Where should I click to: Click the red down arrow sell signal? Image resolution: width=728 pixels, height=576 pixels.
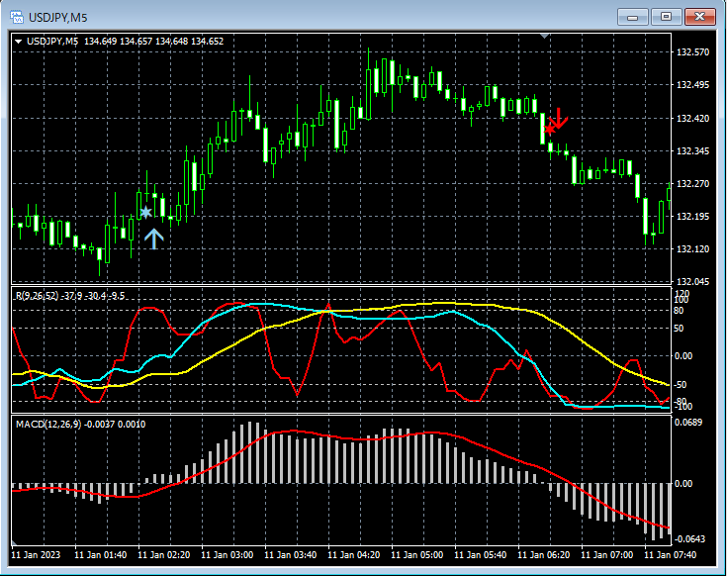(x=559, y=119)
